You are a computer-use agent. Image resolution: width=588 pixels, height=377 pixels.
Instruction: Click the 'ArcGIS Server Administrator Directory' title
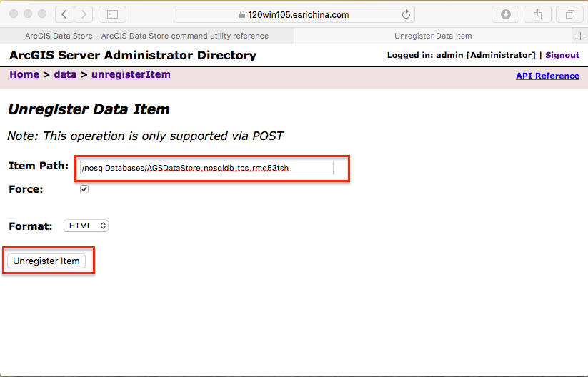(x=133, y=55)
